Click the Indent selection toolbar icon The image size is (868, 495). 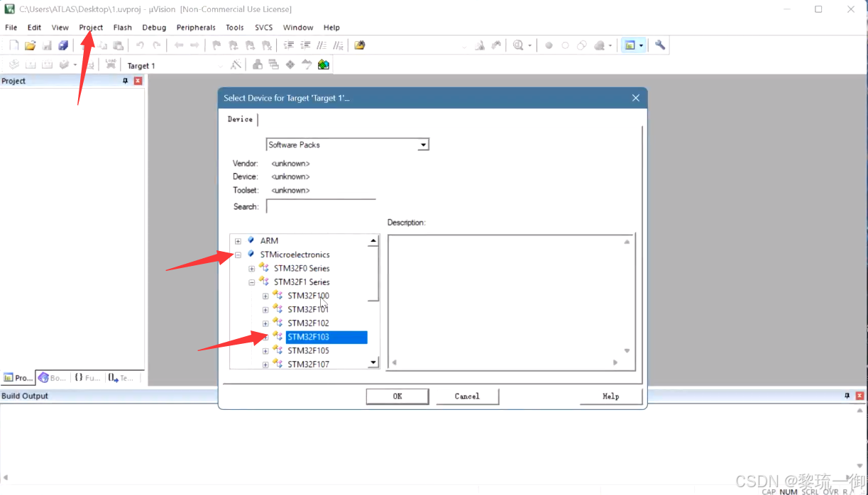289,45
